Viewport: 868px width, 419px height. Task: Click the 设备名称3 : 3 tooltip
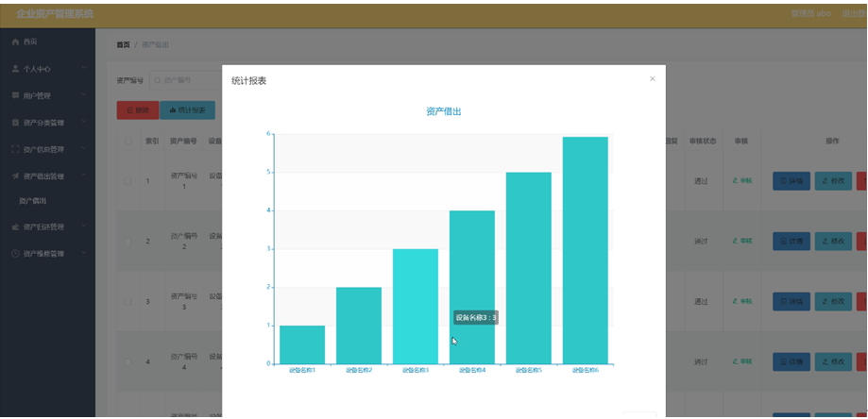pos(475,317)
